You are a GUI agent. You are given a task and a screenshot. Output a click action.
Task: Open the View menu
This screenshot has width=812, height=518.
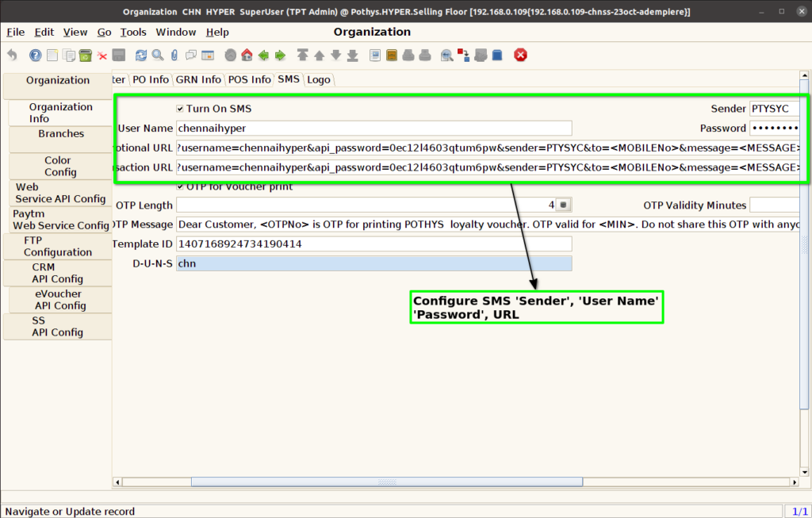point(75,32)
